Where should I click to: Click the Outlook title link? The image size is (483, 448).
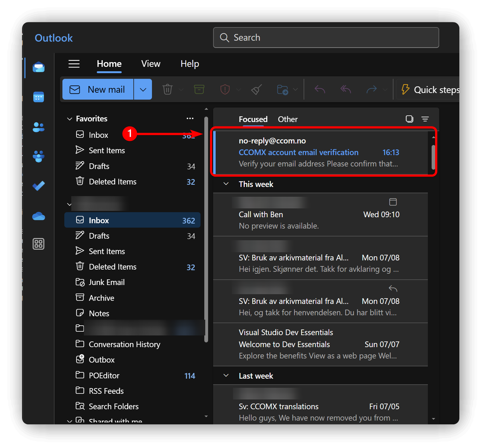pyautogui.click(x=54, y=38)
